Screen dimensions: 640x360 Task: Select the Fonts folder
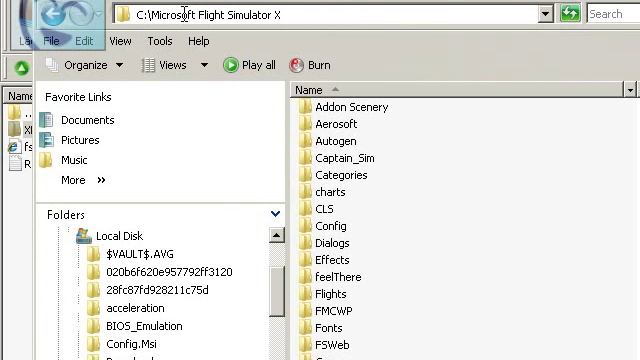tap(329, 329)
